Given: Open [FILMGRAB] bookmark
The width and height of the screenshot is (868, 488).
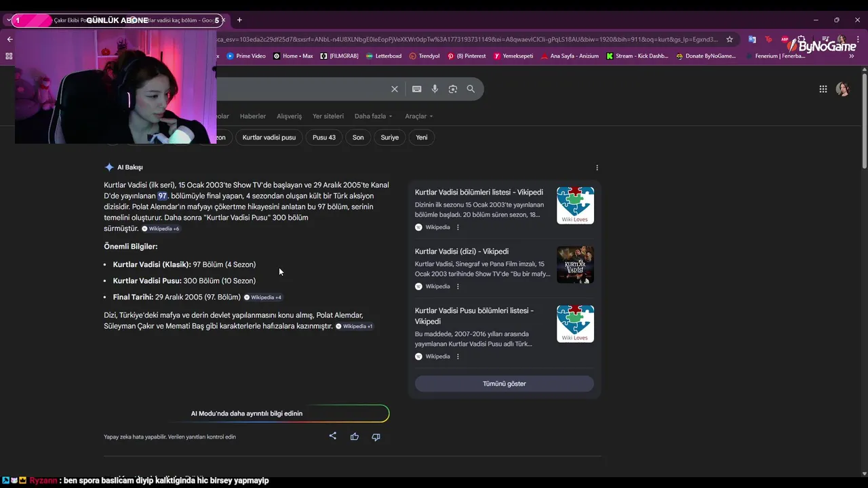Looking at the screenshot, I should (x=339, y=56).
